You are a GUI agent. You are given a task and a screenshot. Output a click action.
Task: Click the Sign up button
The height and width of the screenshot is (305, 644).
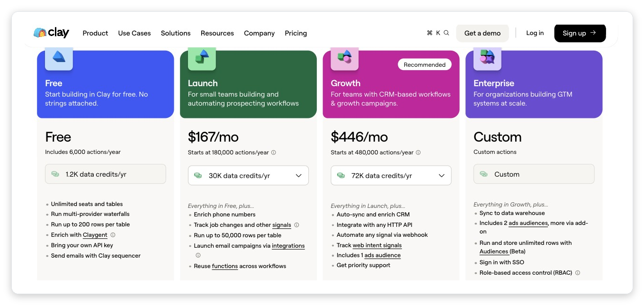point(580,33)
